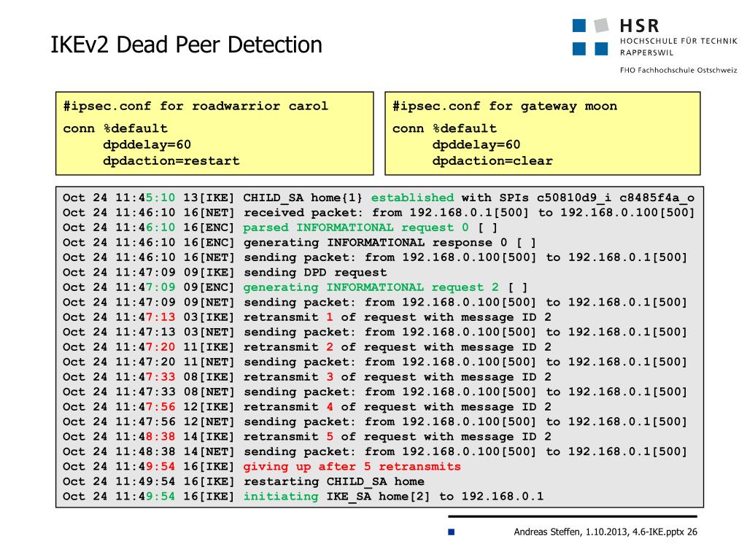Click 'FHO Fachhochschule Ostschweiz' text
Screen dimensions: 747x560
coord(678,70)
